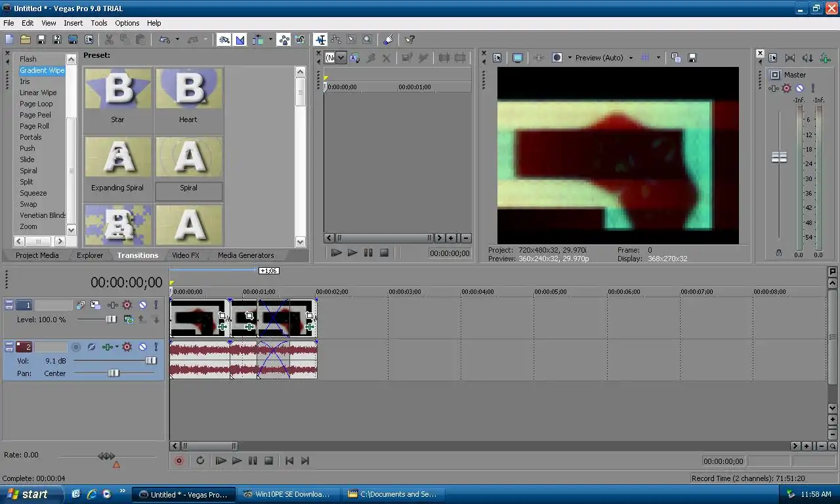Image resolution: width=840 pixels, height=504 pixels.
Task: Open the Insert menu
Action: pos(73,23)
